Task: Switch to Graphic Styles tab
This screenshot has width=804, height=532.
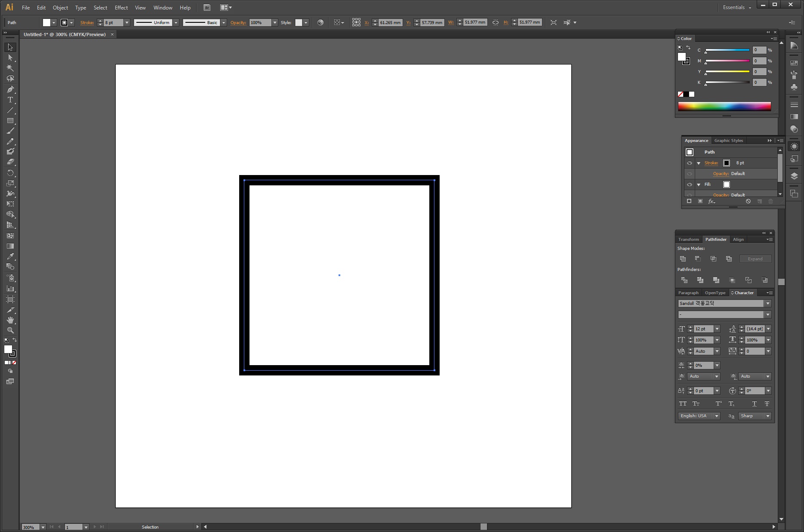Action: click(x=728, y=141)
